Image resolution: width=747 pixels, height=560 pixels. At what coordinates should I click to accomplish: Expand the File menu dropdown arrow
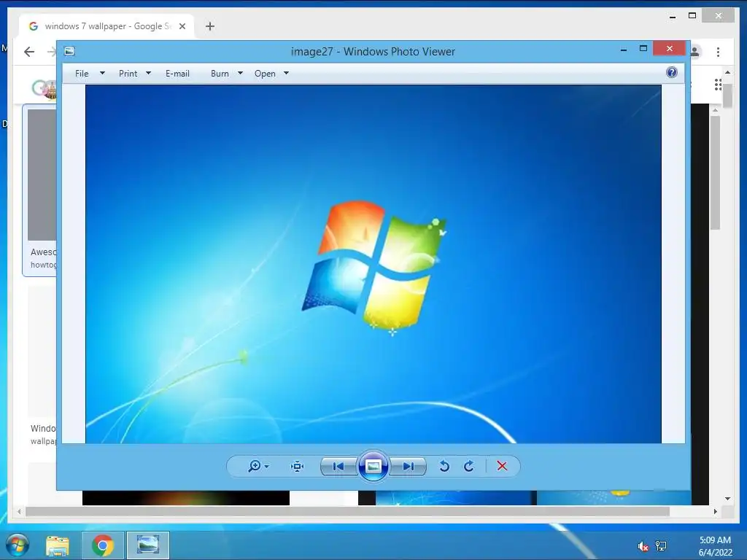tap(102, 74)
